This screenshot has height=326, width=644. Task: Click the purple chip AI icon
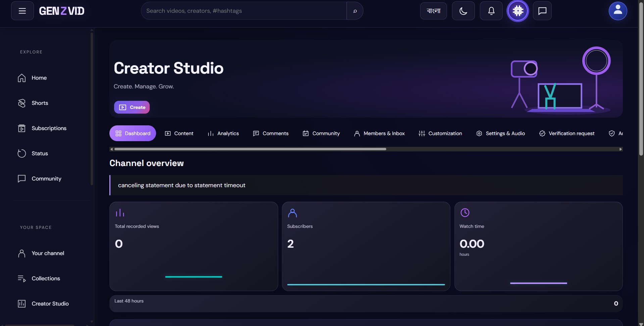(x=518, y=11)
